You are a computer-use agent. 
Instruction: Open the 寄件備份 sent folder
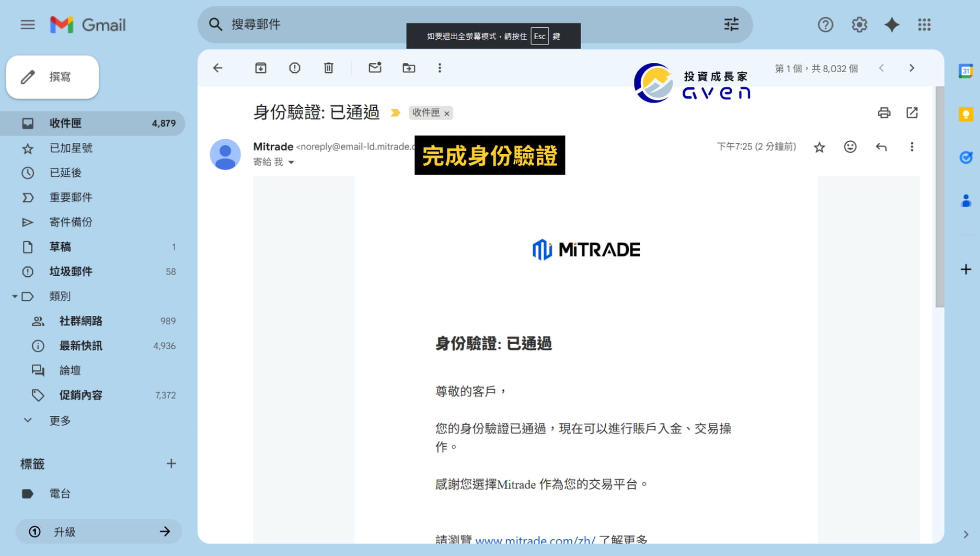93,222
